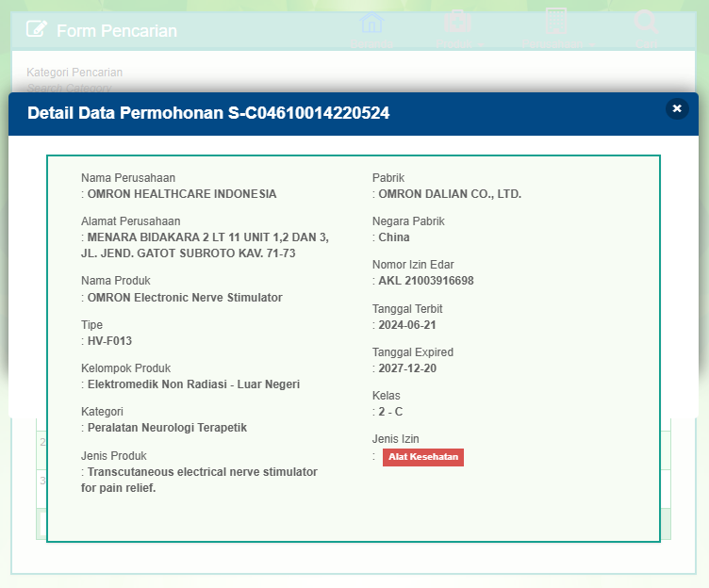Click the Kategori Pencarian label
This screenshot has width=709, height=588.
point(74,73)
